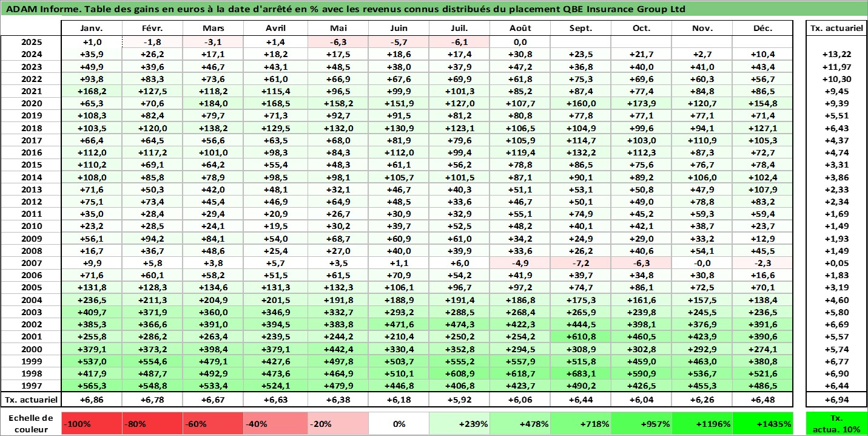Select 2007 Août cell showing -4,9
This screenshot has width=868, height=436.
(x=520, y=264)
